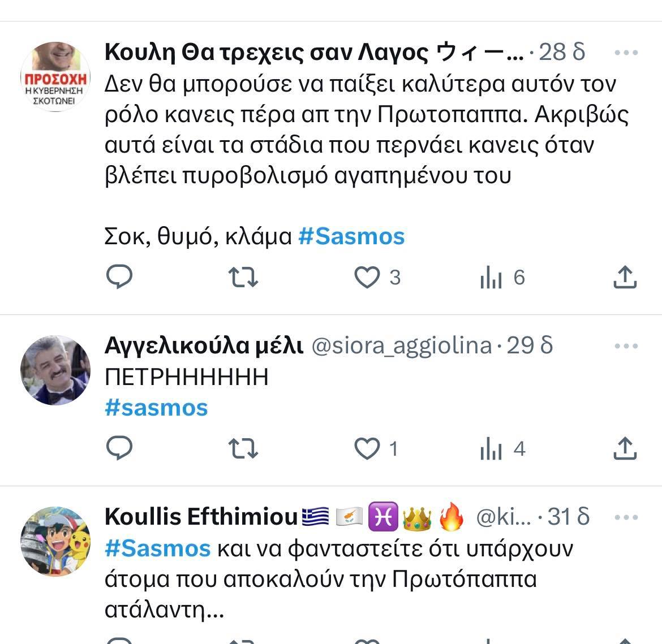The width and height of the screenshot is (662, 644).
Task: Open Koullis Efthimiou's Pokémon avatar
Action: [x=55, y=541]
